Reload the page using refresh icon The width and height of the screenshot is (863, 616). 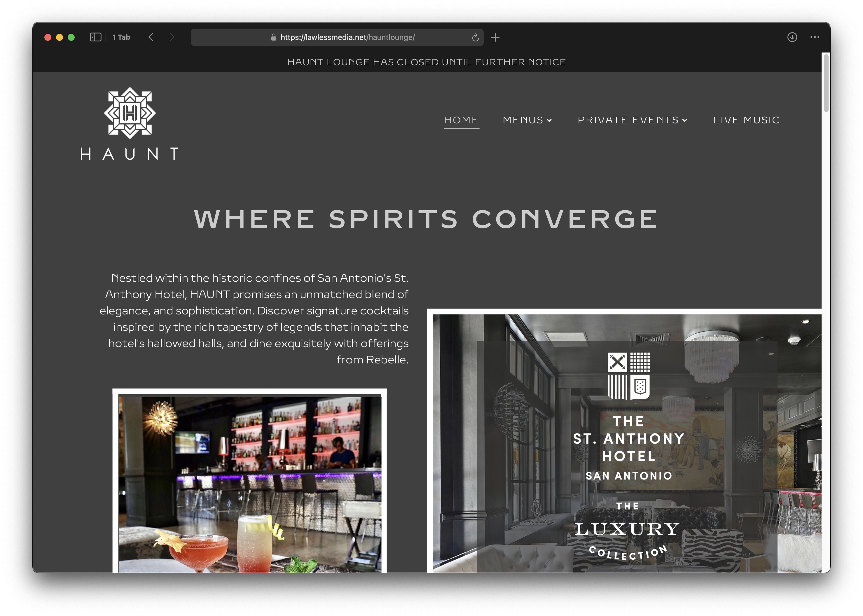tap(475, 38)
